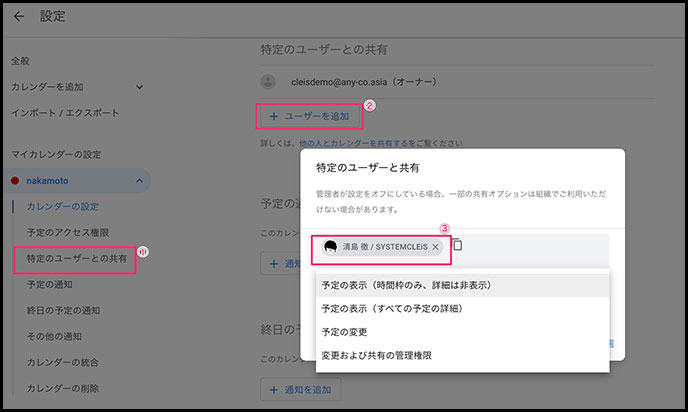
Task: Choose 変更および共有の管理権限 option
Action: (462, 355)
